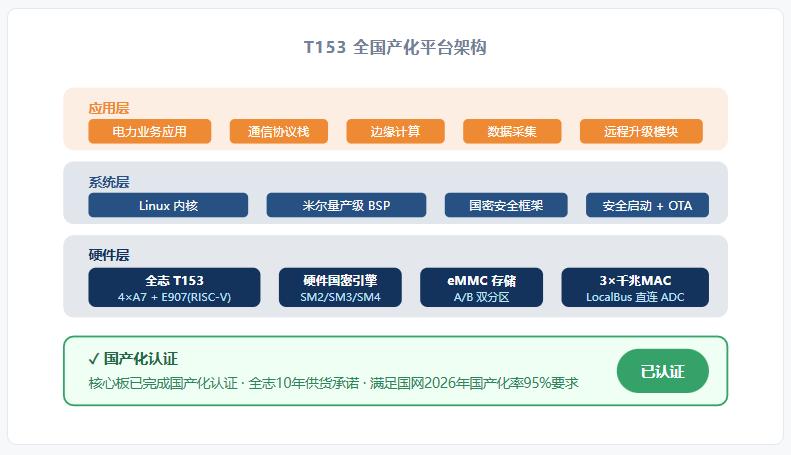The width and height of the screenshot is (791, 455).
Task: Click the 应用层 section label
Action: coord(108,108)
